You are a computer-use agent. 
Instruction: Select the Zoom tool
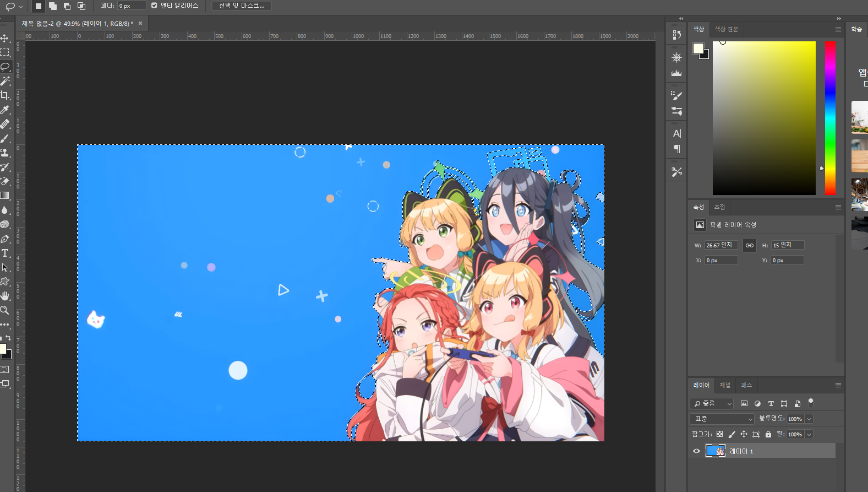(5, 310)
